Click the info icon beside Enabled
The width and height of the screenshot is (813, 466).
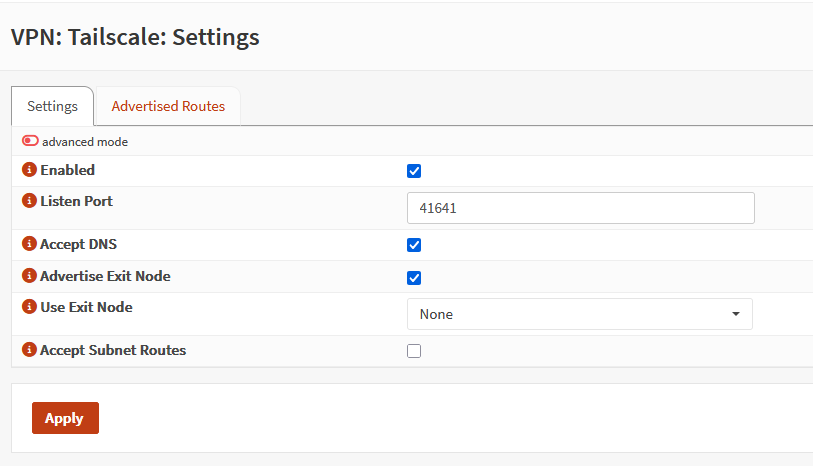[x=29, y=170]
